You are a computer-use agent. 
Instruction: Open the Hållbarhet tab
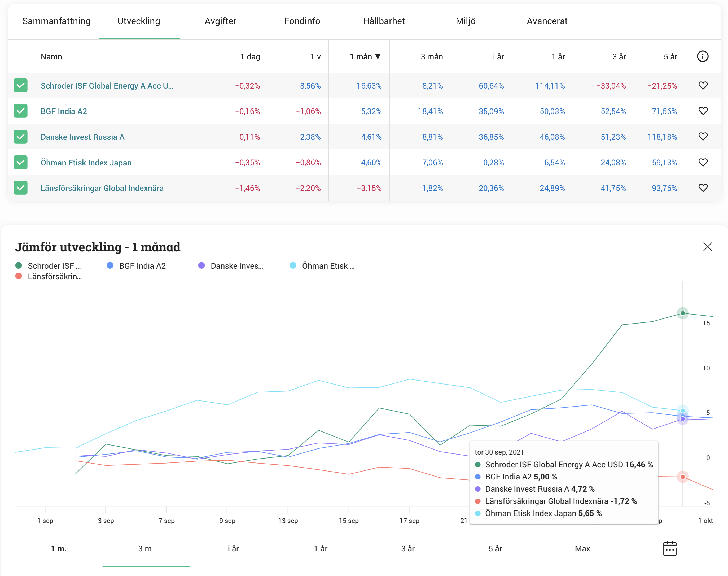point(384,21)
